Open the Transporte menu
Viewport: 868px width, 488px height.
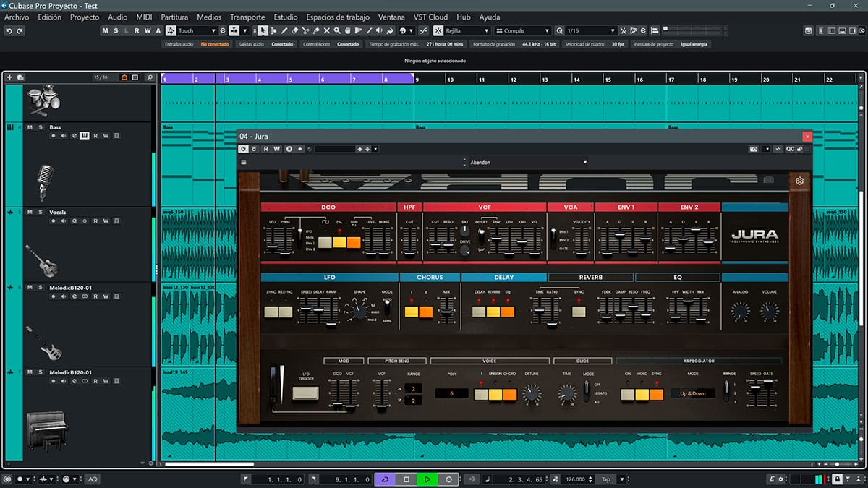point(247,17)
